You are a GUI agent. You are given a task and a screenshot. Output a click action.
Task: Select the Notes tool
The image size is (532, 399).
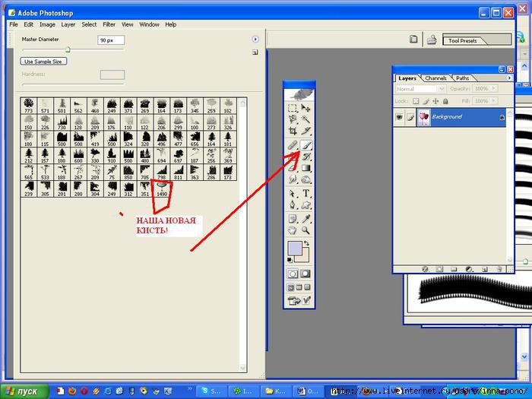tap(293, 219)
